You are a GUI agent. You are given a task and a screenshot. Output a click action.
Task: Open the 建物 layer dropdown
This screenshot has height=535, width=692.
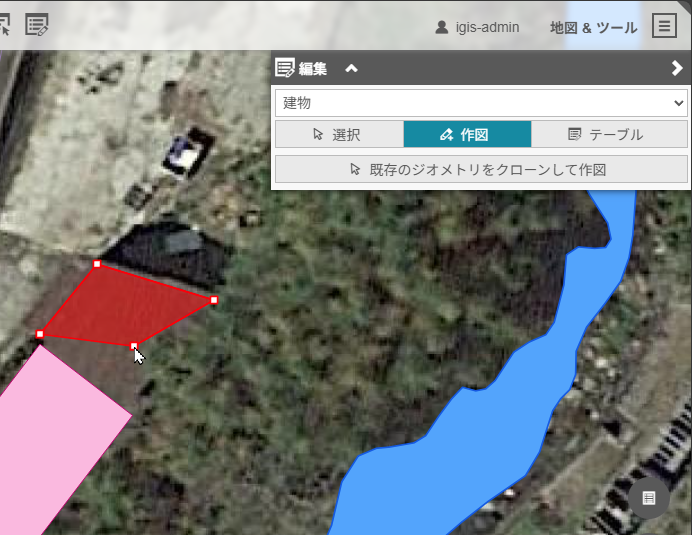point(481,103)
